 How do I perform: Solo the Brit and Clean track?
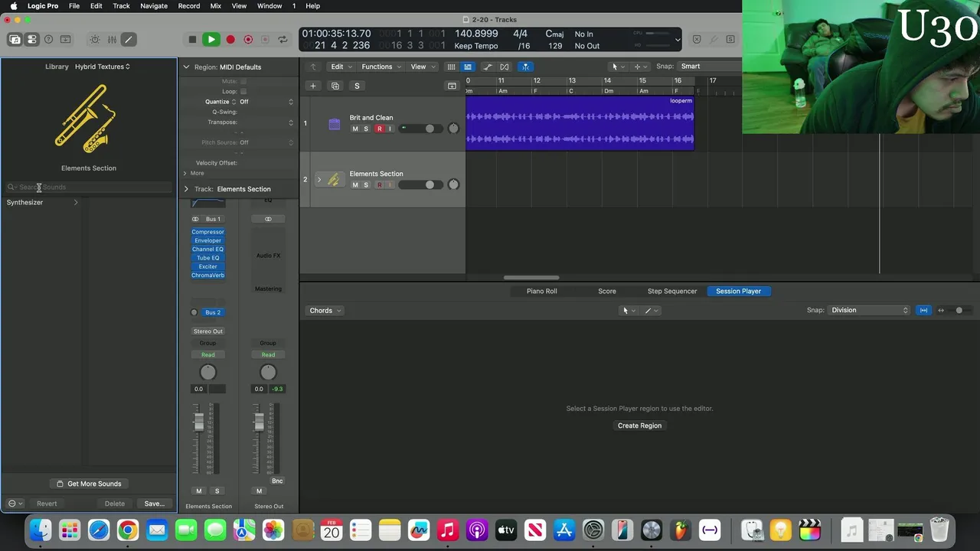pyautogui.click(x=366, y=129)
